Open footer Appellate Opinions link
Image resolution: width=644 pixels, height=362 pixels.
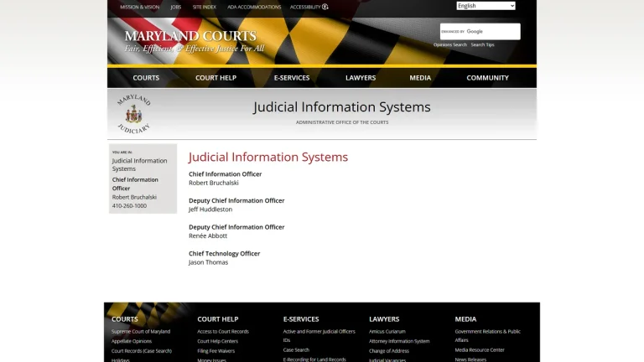coord(132,341)
